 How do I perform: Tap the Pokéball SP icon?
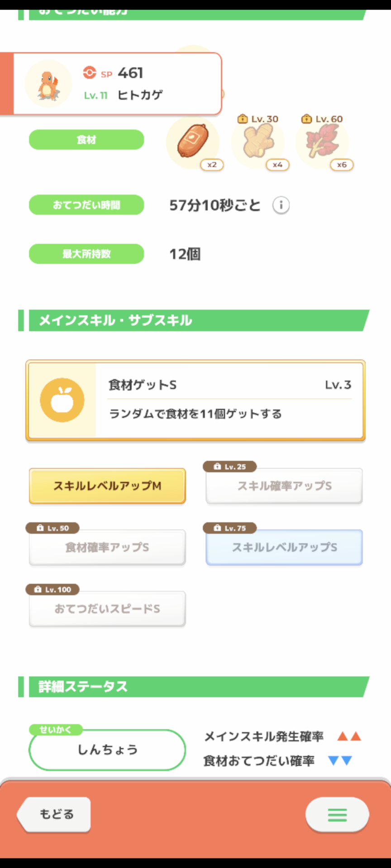click(90, 73)
